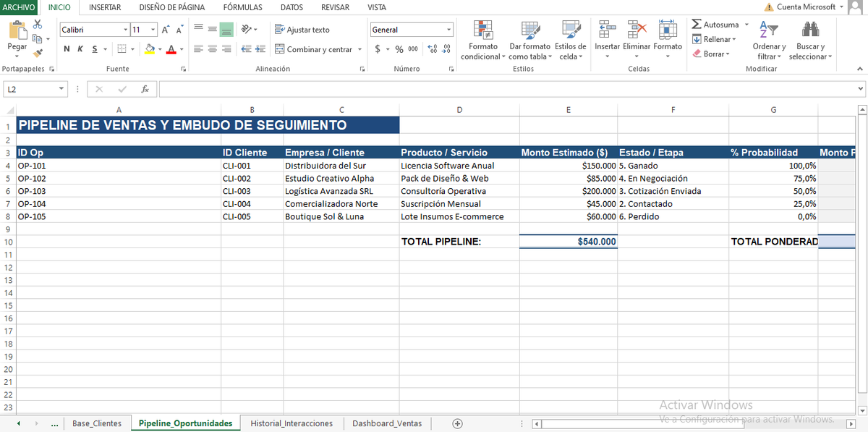The height and width of the screenshot is (432, 868).
Task: Click the font color A icon
Action: (x=171, y=49)
